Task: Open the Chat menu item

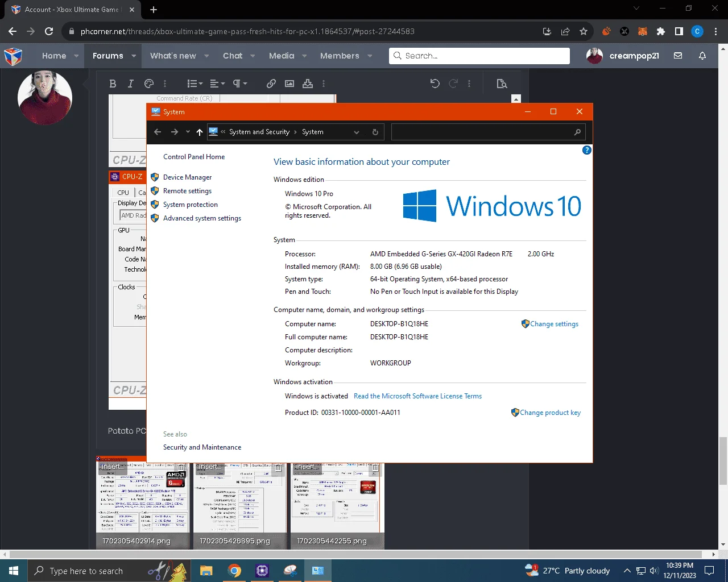Action: [233, 56]
